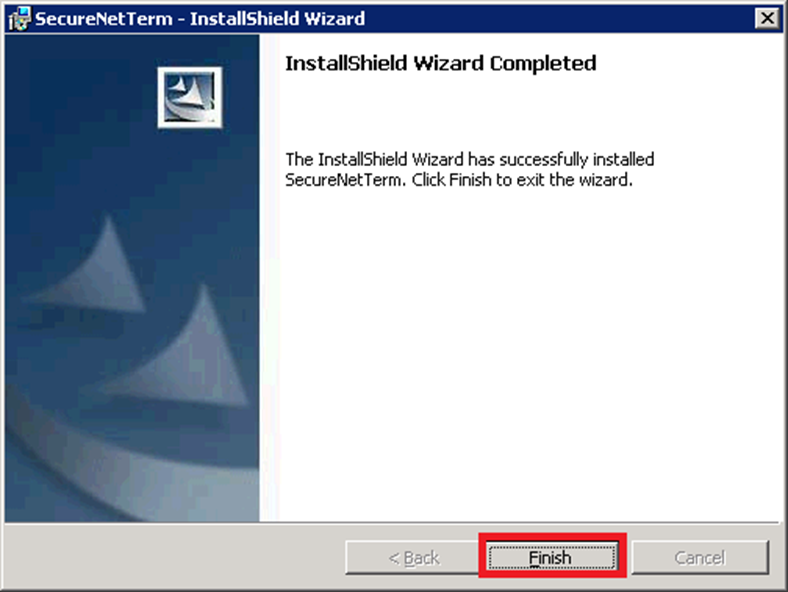Click the word Completed in the heading
This screenshot has width=788, height=592.
[x=543, y=63]
